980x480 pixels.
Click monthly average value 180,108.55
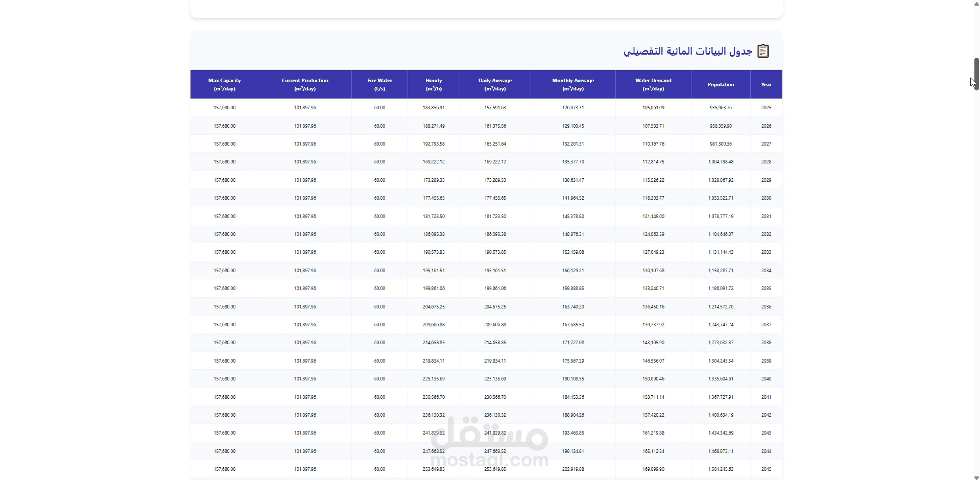click(573, 379)
